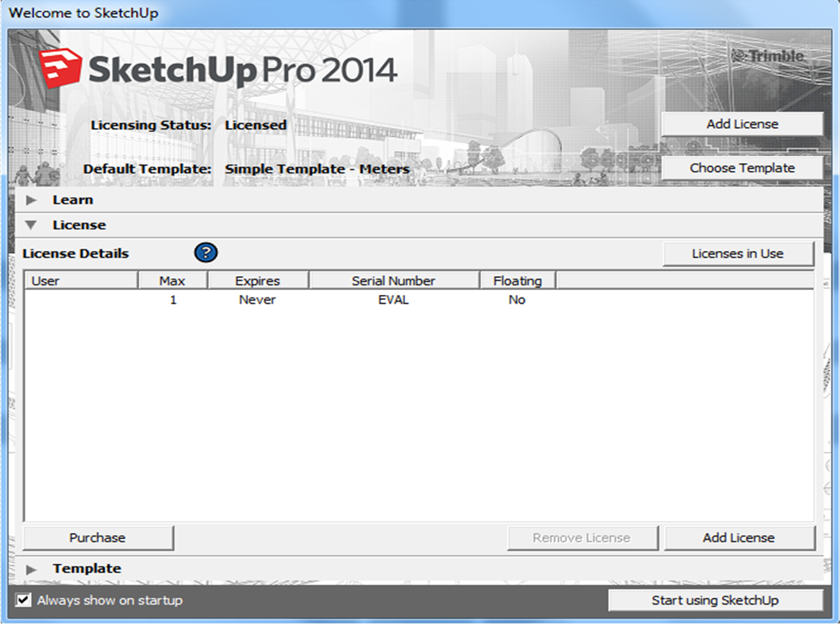Collapse the License section arrow
Screen dimensions: 840x624
pyautogui.click(x=31, y=225)
